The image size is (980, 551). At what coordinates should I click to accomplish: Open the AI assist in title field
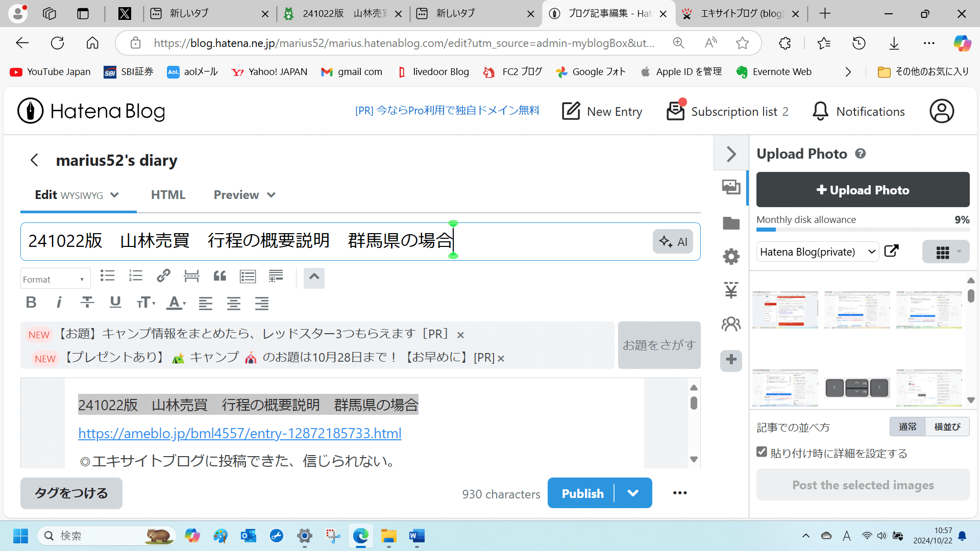pos(673,241)
